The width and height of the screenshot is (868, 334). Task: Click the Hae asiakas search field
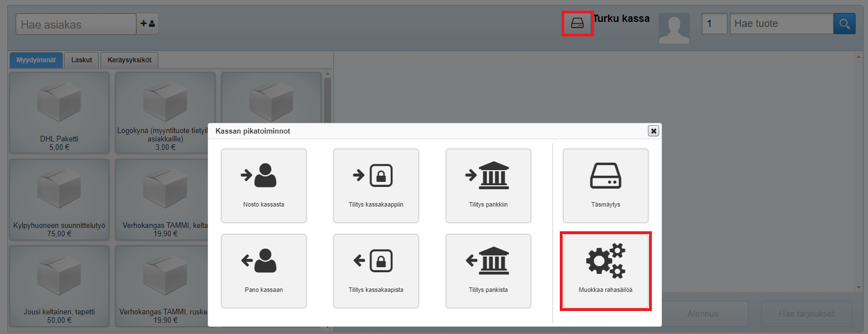click(76, 25)
